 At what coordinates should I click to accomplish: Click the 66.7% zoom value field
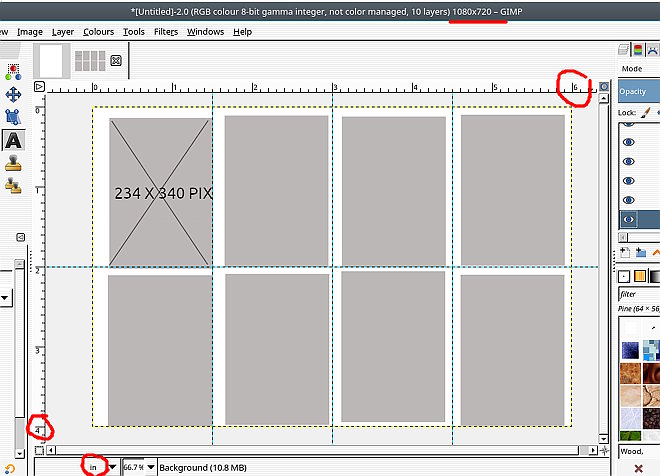[x=133, y=467]
